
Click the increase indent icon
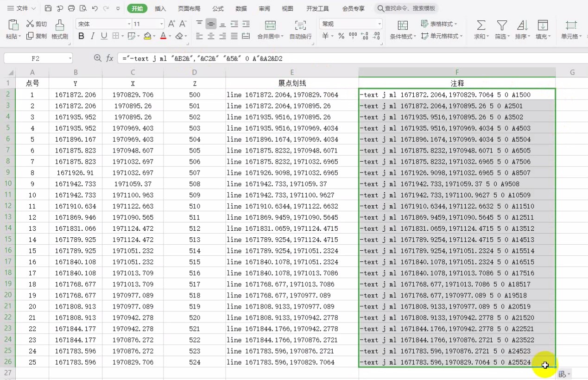coord(246,24)
